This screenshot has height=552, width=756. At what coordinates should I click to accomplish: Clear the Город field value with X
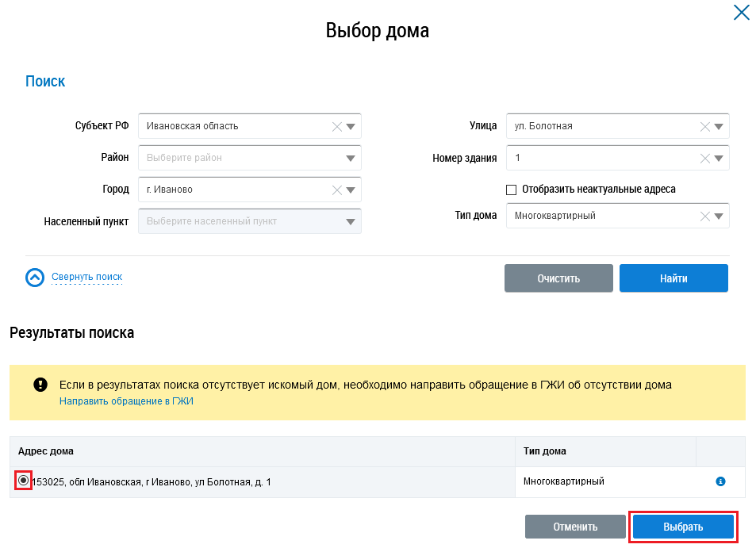pyautogui.click(x=337, y=190)
